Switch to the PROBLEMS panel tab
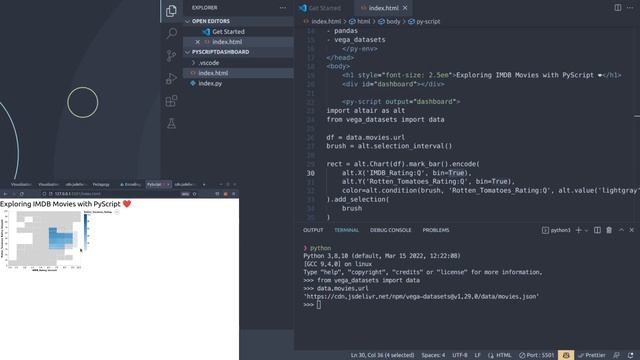The height and width of the screenshot is (360, 640). [436, 230]
